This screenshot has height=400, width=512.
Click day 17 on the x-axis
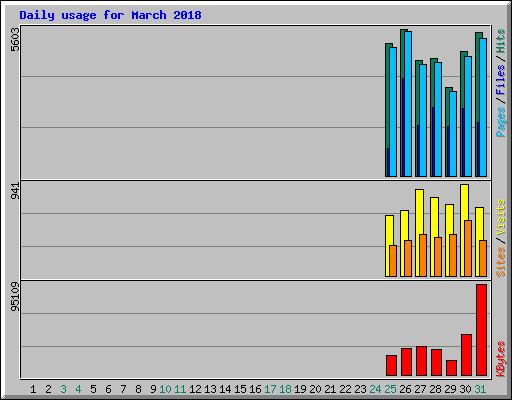(x=270, y=389)
